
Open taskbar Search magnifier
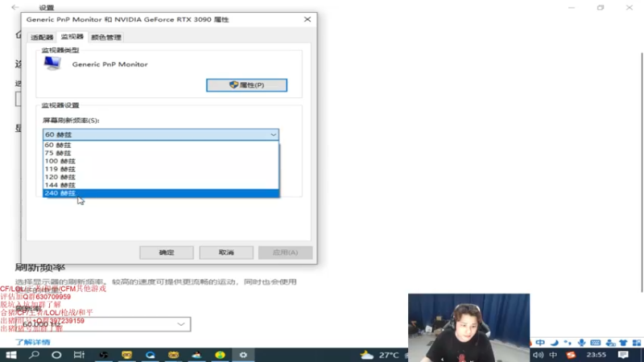pyautogui.click(x=34, y=355)
